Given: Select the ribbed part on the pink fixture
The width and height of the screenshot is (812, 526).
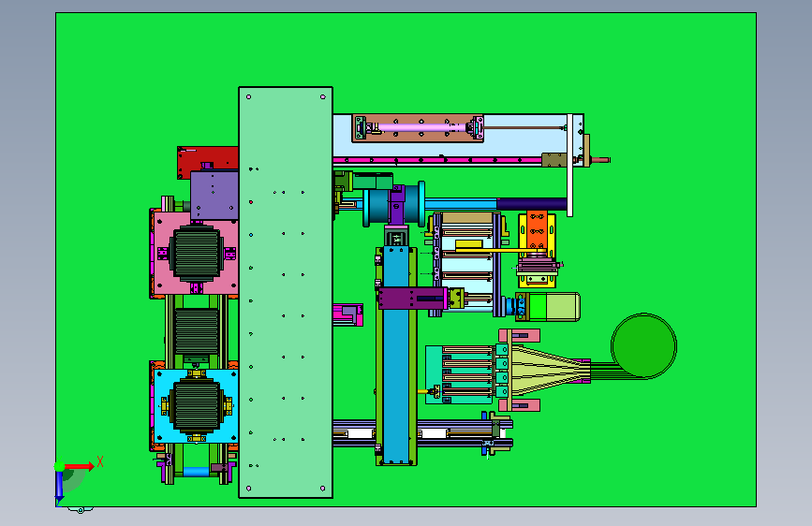Looking at the screenshot, I should pyautogui.click(x=197, y=254).
